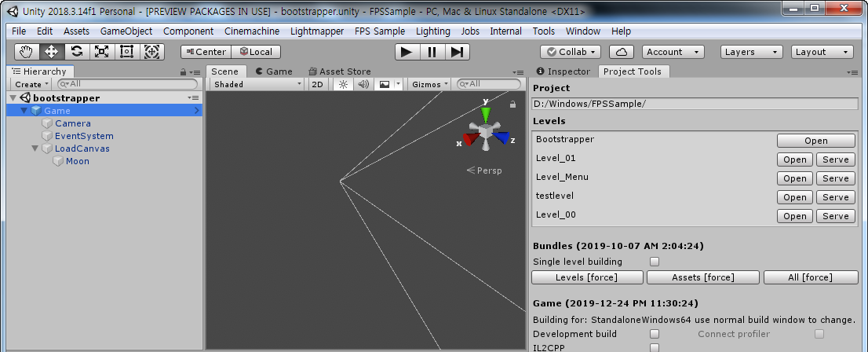Select the Move tool
This screenshot has width=868, height=352.
[52, 52]
